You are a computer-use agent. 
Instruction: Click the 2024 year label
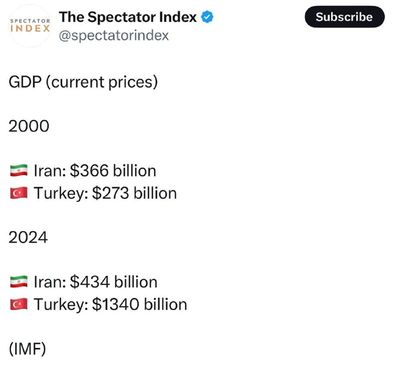(x=28, y=238)
